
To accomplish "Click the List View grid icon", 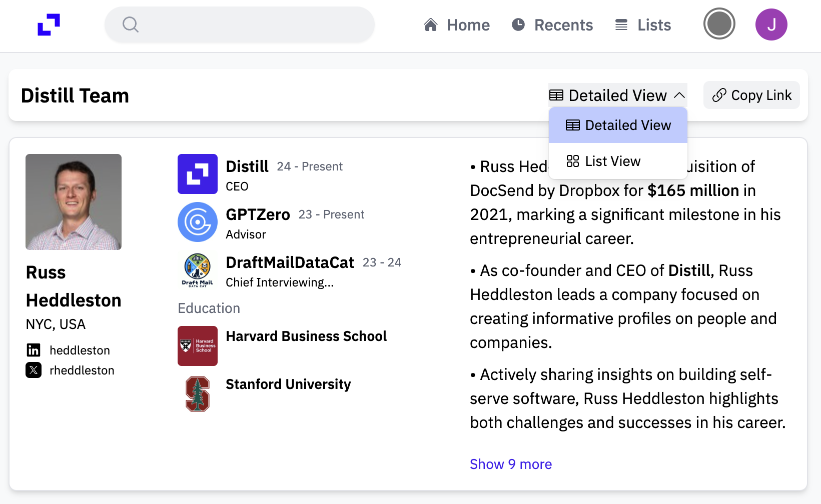I will pos(573,161).
